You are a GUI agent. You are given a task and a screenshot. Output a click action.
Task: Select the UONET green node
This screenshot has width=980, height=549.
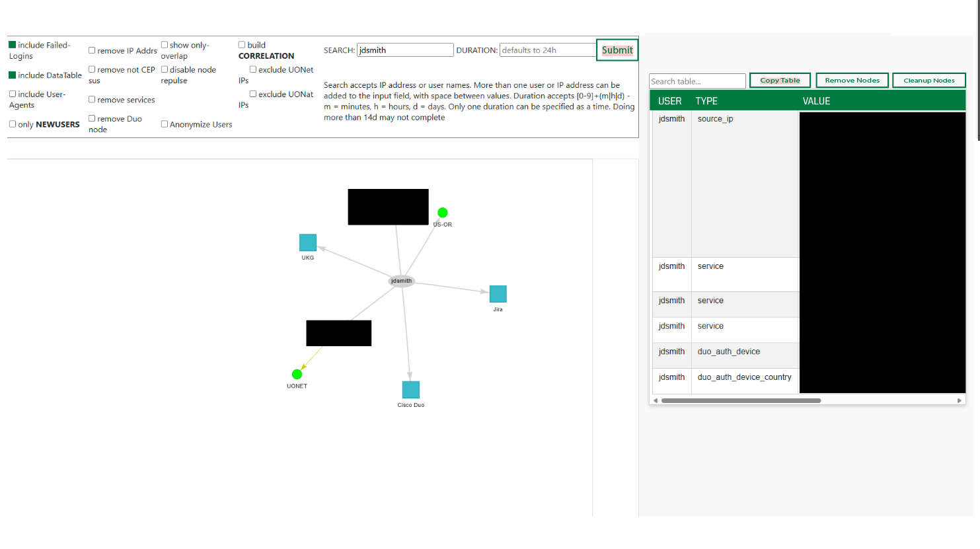click(x=297, y=375)
